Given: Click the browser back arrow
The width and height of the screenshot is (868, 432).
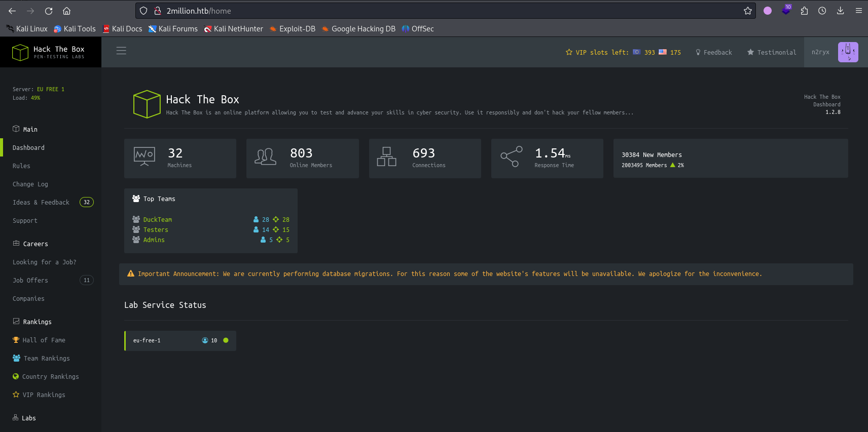Looking at the screenshot, I should click(x=12, y=11).
